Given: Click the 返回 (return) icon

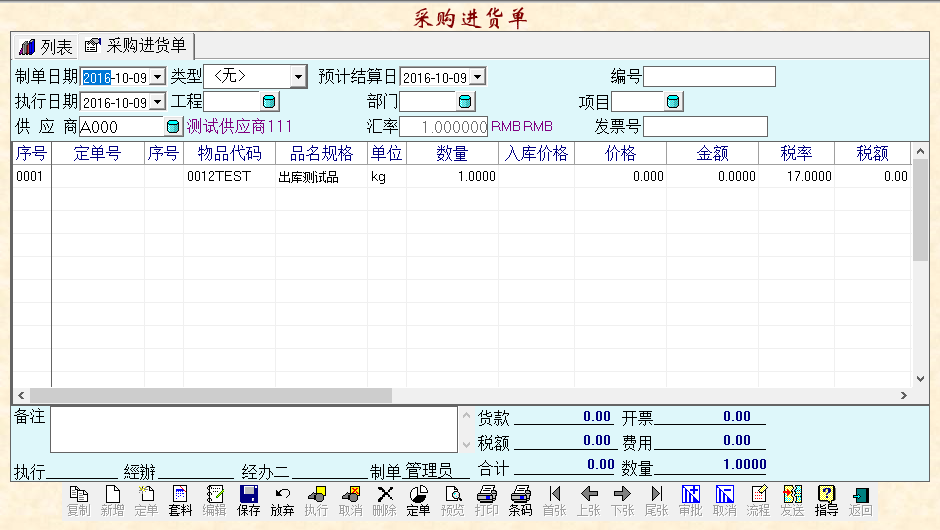Looking at the screenshot, I should coord(860,501).
